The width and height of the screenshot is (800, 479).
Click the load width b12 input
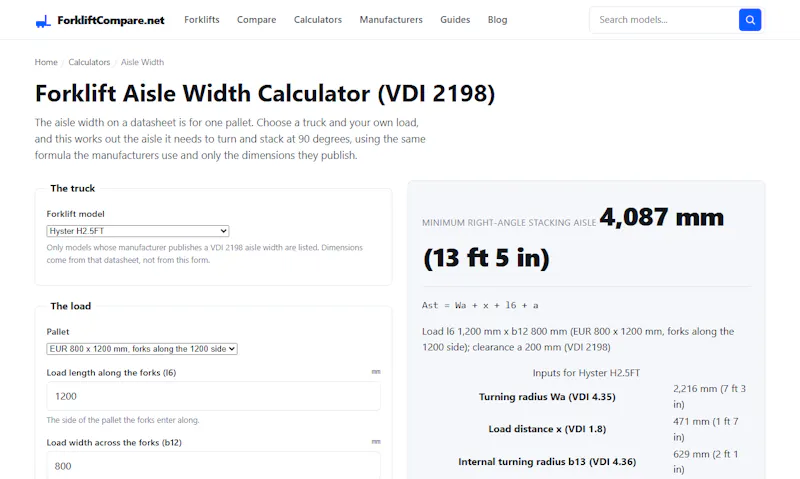[x=213, y=466]
